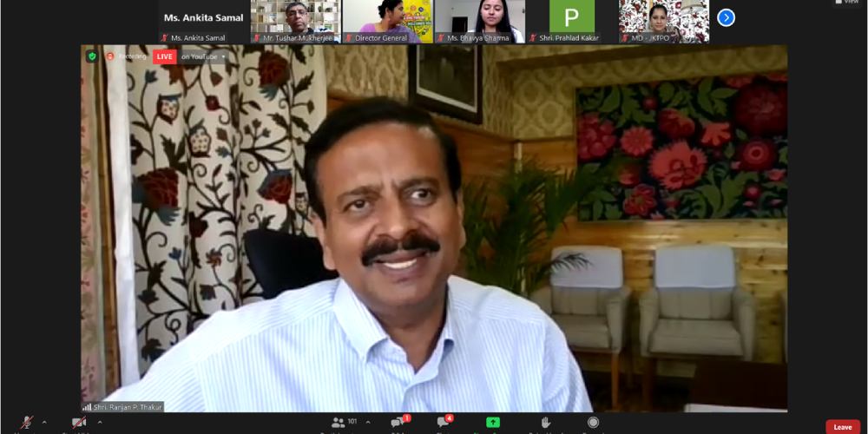
Task: Expand video options arrow beside camera
Action: (100, 423)
